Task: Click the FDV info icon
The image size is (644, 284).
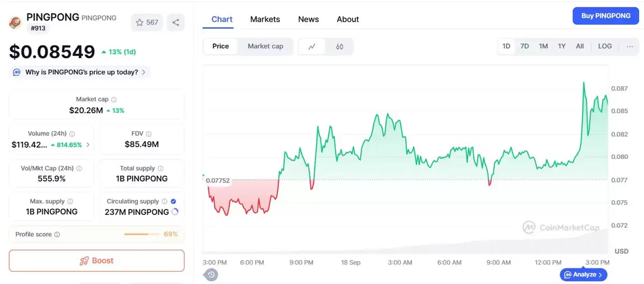Action: pyautogui.click(x=149, y=134)
